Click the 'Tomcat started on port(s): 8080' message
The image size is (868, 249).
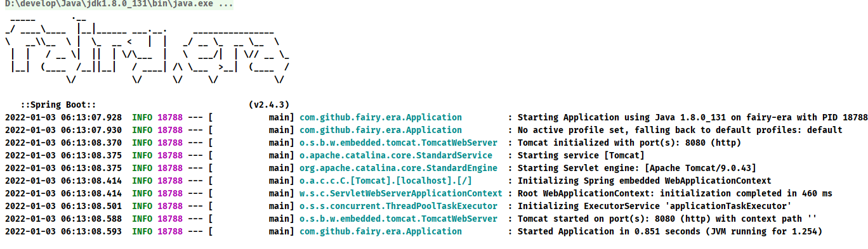(x=667, y=219)
